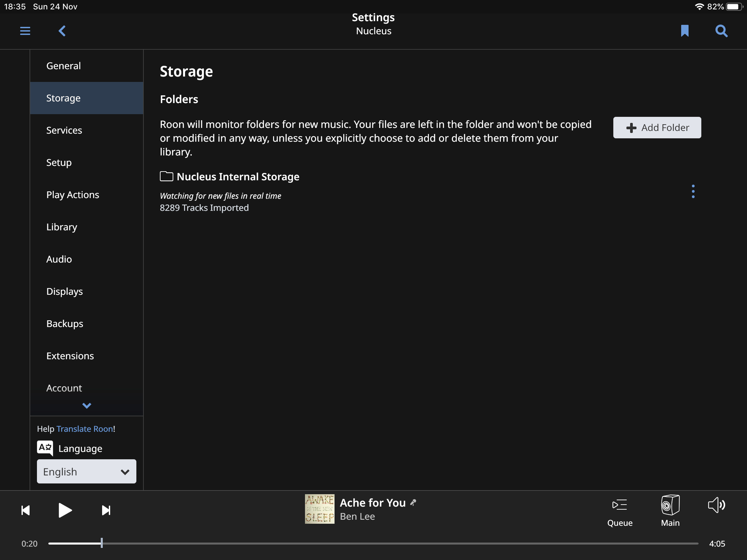Go back with the left arrow
Image resolution: width=747 pixels, height=560 pixels.
(62, 31)
